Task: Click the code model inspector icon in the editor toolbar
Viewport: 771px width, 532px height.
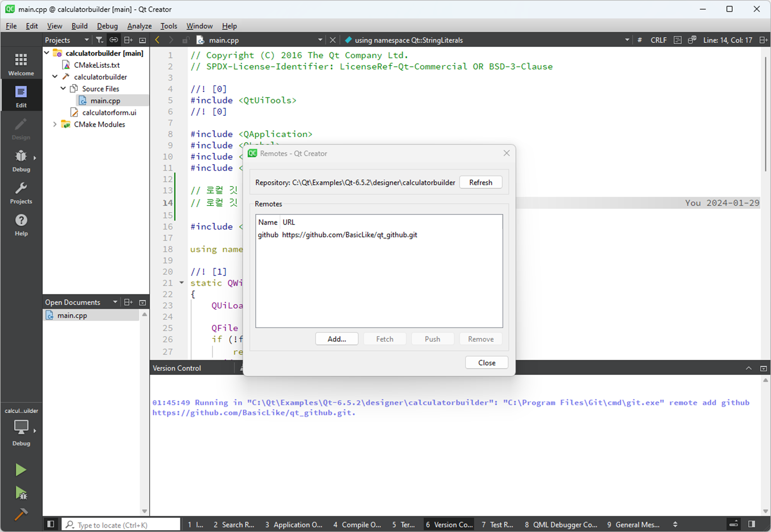Action: point(692,40)
